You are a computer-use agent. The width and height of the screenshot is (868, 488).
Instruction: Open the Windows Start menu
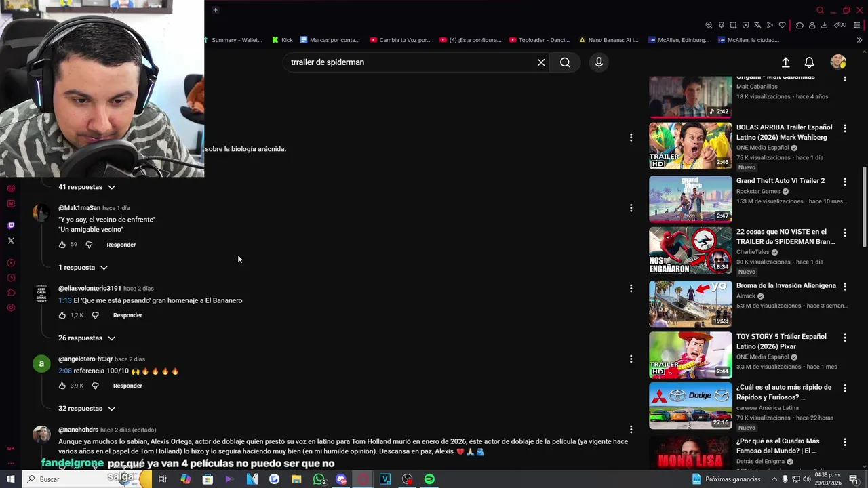click(11, 479)
